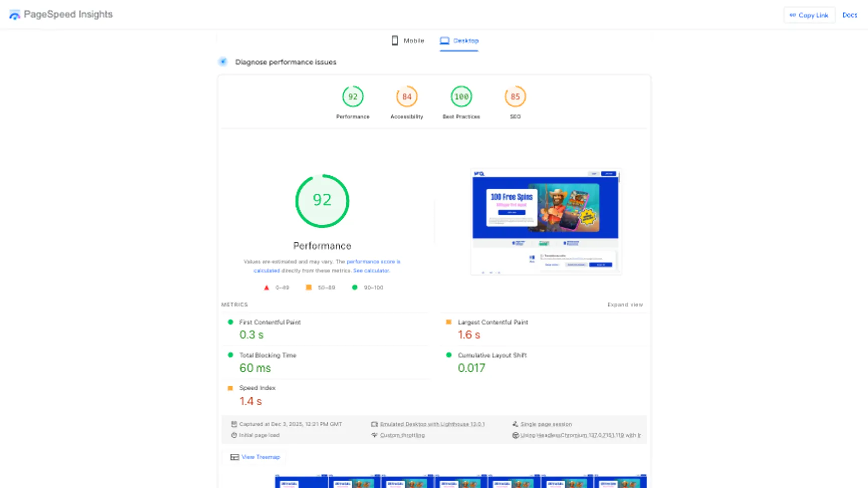Open the Custom throttling details link

click(x=403, y=435)
